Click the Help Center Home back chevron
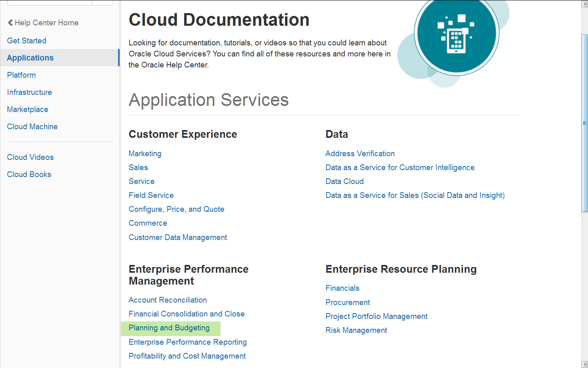Viewport: 588px width, 368px height. (x=10, y=23)
